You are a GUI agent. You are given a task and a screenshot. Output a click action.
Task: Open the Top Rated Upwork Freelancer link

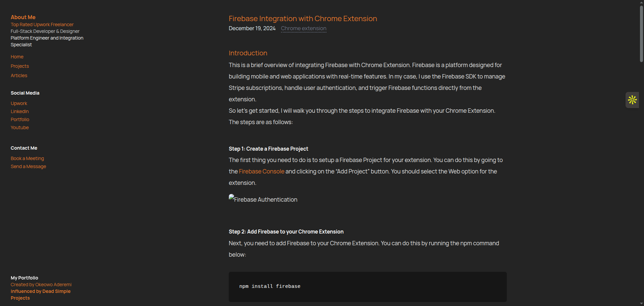coord(42,24)
